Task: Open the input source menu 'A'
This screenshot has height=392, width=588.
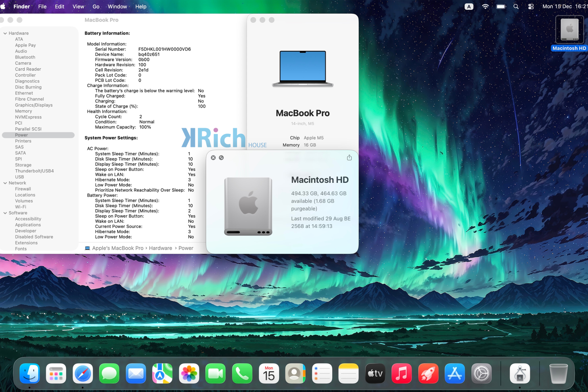Action: 469,6
